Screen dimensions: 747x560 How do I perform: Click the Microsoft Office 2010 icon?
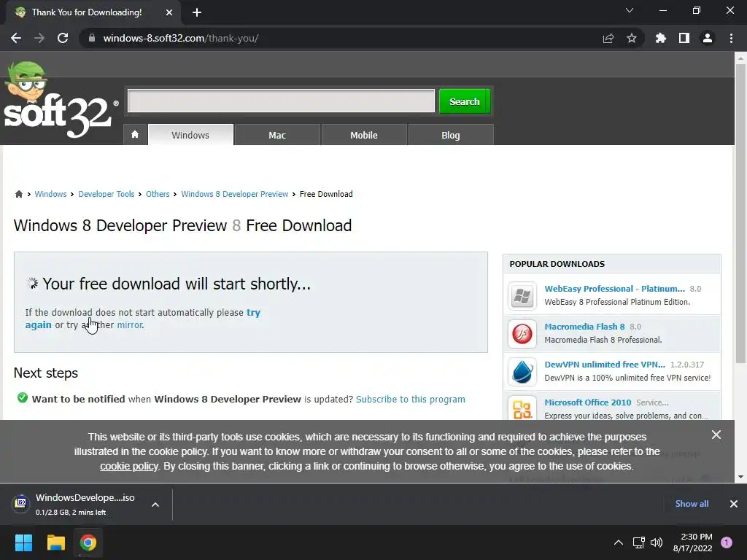(522, 408)
